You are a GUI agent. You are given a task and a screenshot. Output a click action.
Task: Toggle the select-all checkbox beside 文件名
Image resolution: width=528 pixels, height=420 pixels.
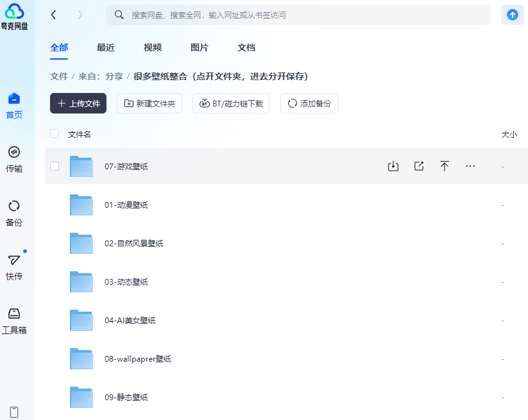[x=55, y=133]
